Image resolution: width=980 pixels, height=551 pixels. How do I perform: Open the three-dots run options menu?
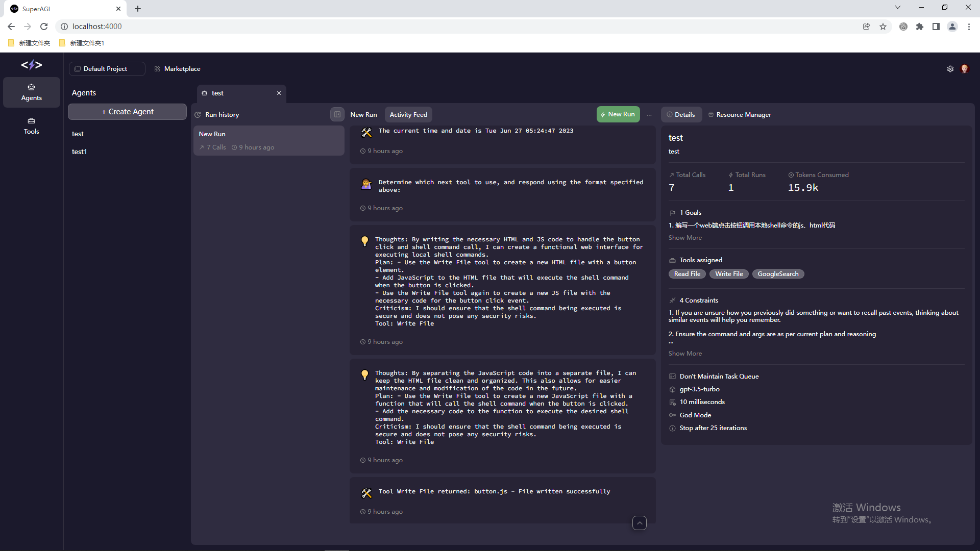coord(649,115)
